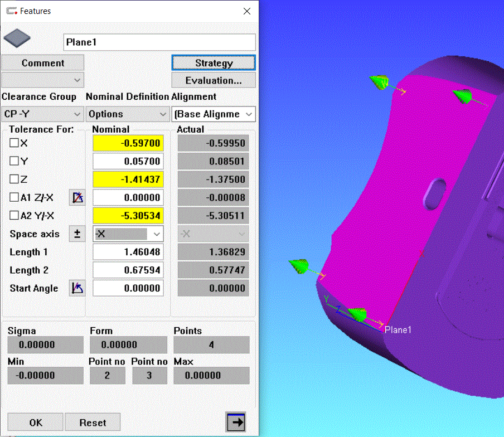Select the green probe arrow near Plane1 label
This screenshot has width=504, height=437.
pyautogui.click(x=356, y=316)
